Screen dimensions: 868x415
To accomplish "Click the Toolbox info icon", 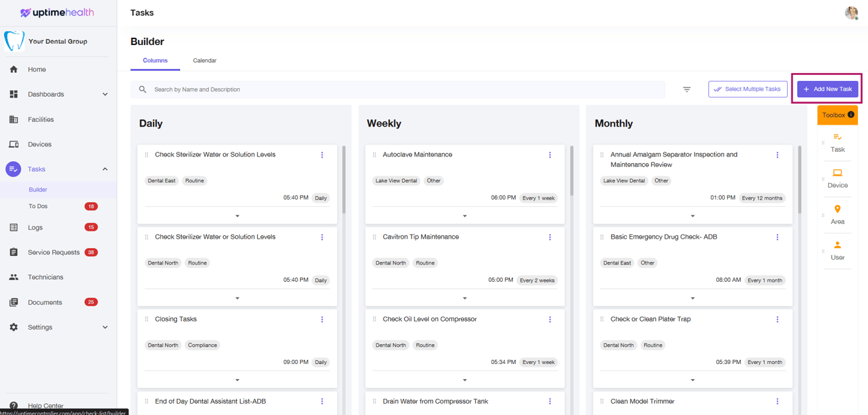I will click(851, 115).
